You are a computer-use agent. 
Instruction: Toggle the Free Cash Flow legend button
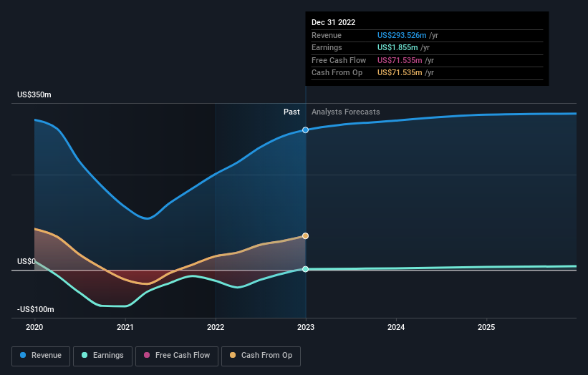click(177, 356)
